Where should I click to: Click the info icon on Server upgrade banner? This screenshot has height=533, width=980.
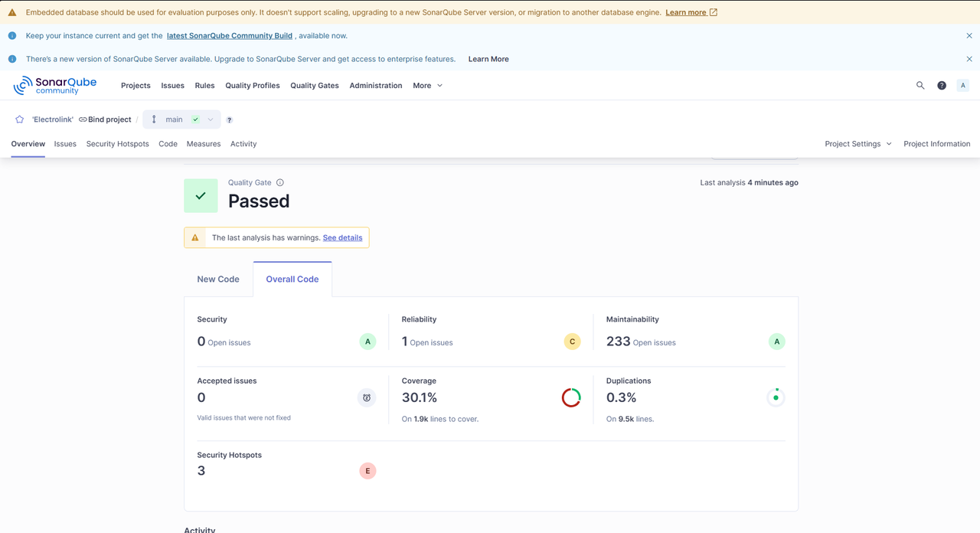point(12,59)
